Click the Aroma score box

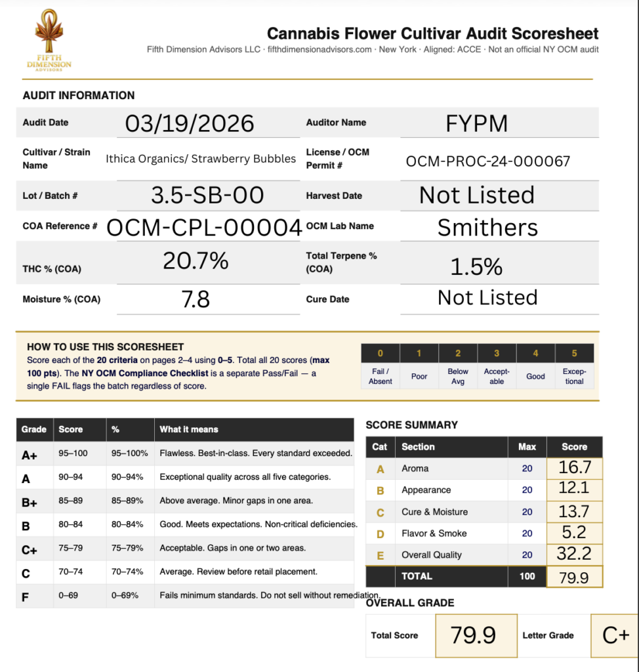pos(574,468)
